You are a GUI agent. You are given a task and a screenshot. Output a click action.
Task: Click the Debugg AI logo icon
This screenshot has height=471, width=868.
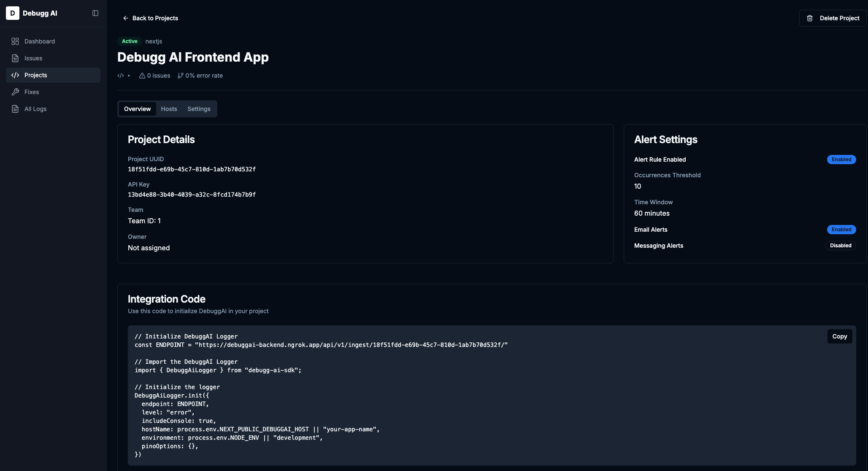[x=13, y=13]
